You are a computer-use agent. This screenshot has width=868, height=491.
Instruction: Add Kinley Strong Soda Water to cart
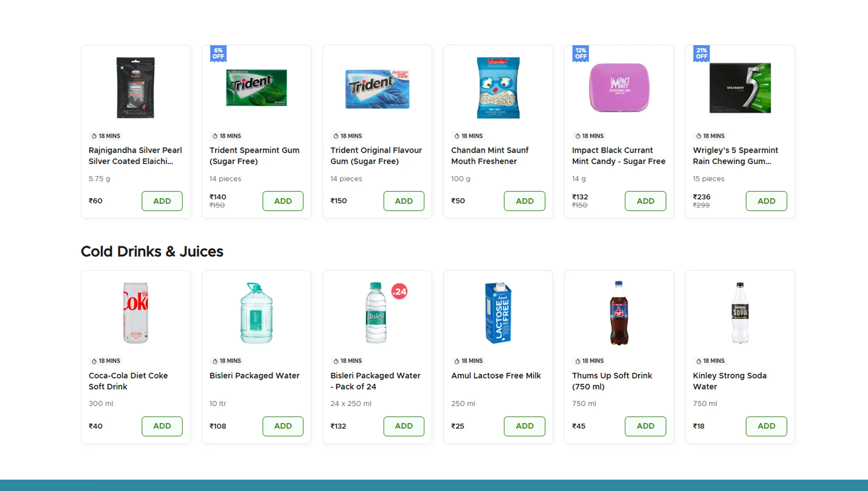click(766, 426)
